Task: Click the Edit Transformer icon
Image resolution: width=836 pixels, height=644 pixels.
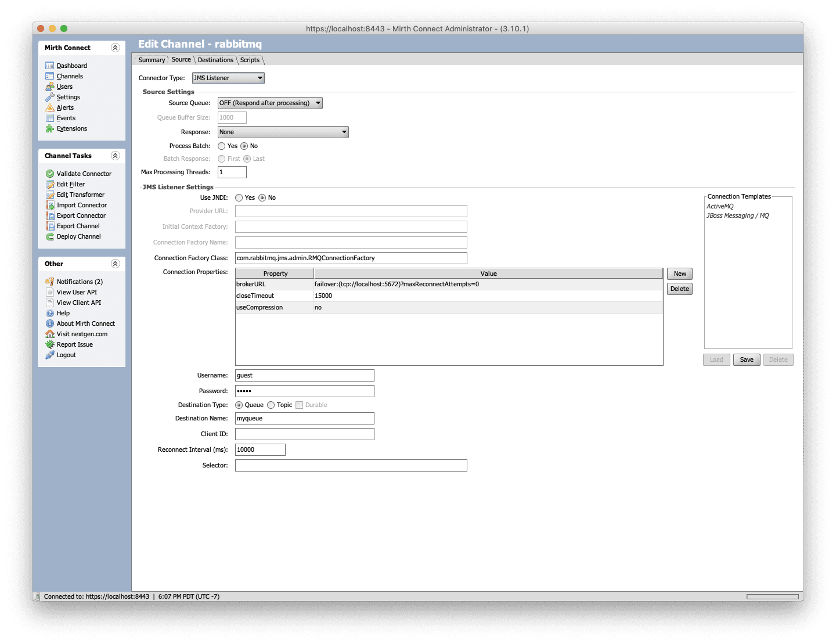Action: [x=50, y=195]
